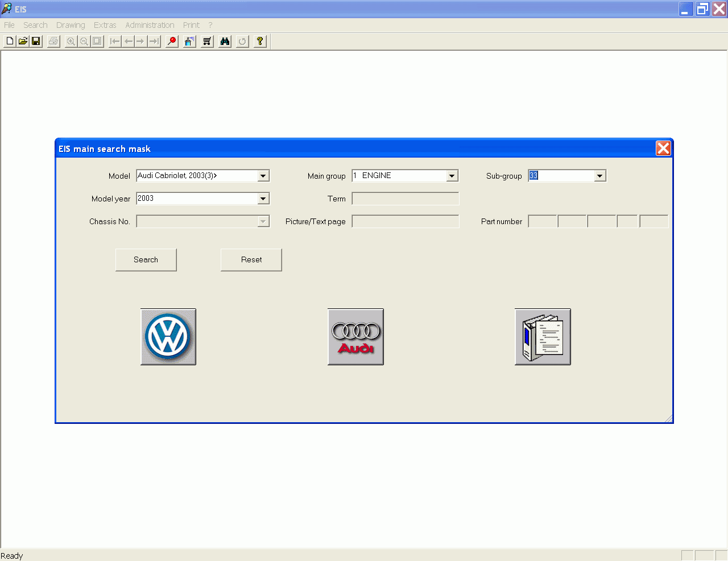Viewport: 728px width, 561px height.
Task: Go to first page arrow icon
Action: pos(115,41)
